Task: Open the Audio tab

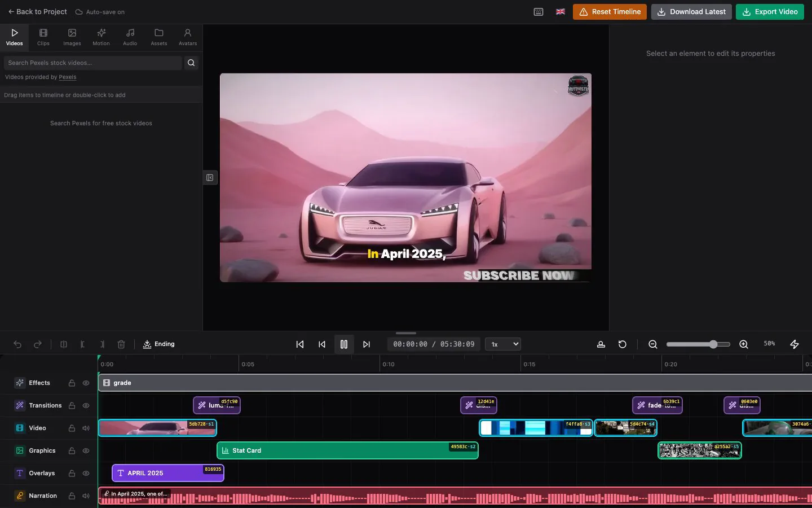Action: [130, 37]
